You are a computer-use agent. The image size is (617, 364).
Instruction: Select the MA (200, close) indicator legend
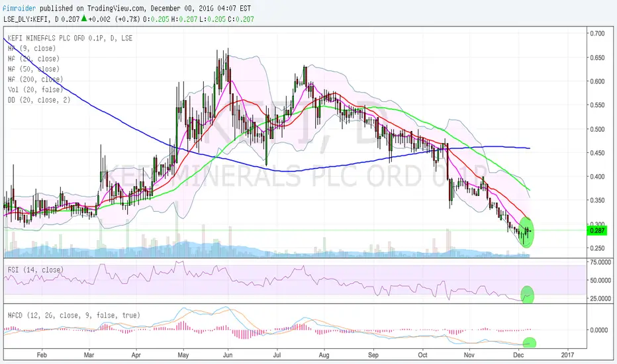click(x=35, y=79)
